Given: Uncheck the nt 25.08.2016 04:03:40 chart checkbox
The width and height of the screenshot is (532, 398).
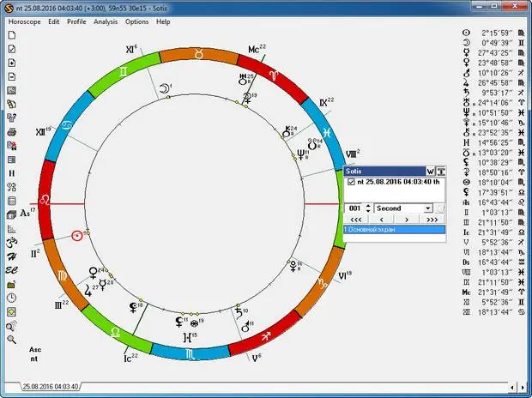Looking at the screenshot, I should 351,182.
